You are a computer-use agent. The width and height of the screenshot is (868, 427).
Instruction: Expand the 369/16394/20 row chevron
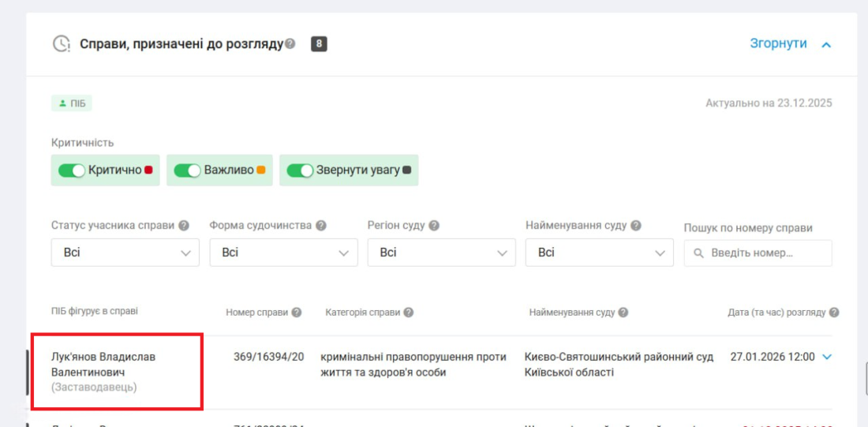[x=827, y=358]
